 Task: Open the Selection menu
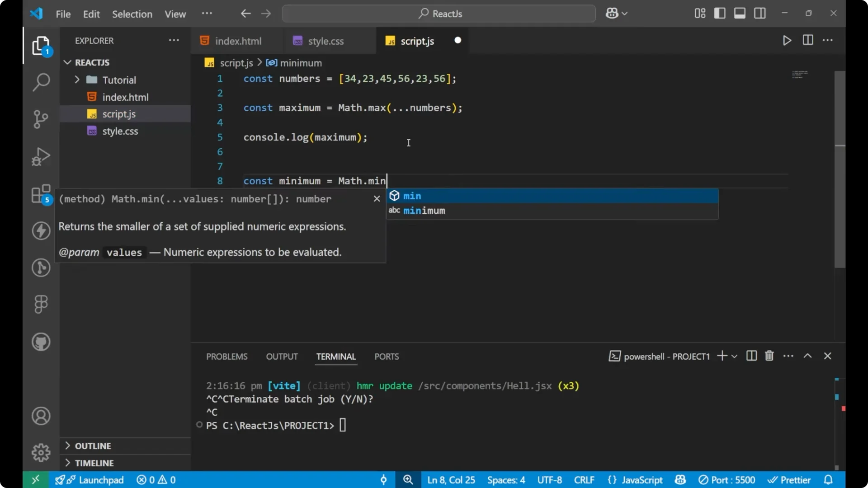(x=132, y=14)
